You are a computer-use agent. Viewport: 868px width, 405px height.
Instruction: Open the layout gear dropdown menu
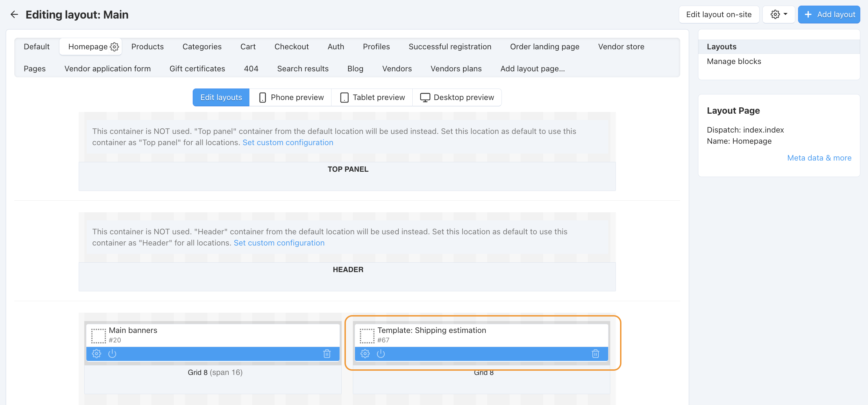[779, 14]
